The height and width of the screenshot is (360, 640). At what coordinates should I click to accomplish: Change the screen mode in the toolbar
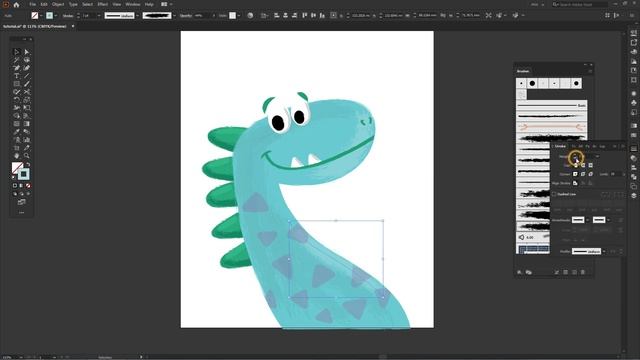click(21, 202)
